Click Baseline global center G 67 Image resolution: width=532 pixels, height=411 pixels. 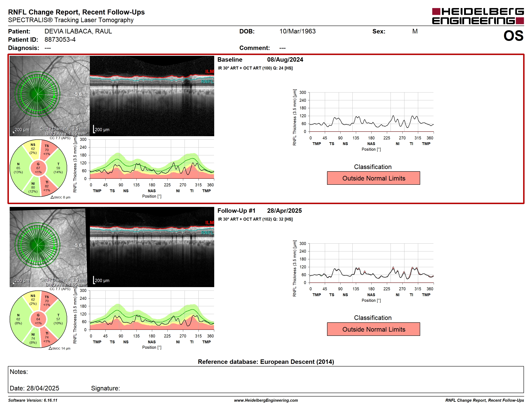coord(38,168)
